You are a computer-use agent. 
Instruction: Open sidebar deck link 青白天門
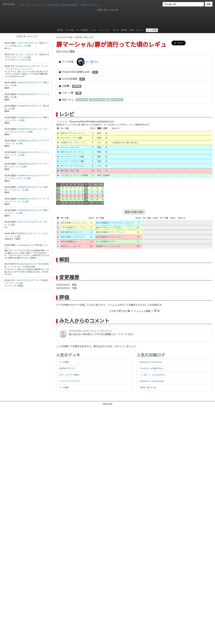tap(26, 107)
